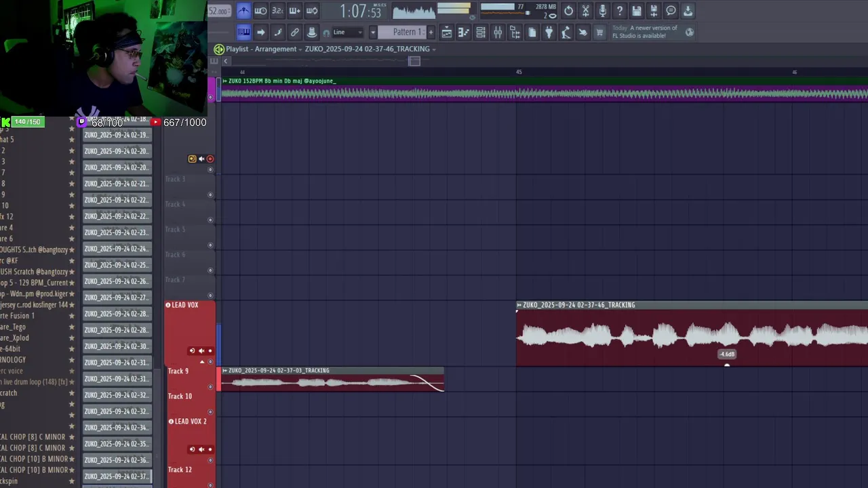This screenshot has height=488, width=868.
Task: Open playlist options icon beside Playlist title
Action: coord(219,49)
